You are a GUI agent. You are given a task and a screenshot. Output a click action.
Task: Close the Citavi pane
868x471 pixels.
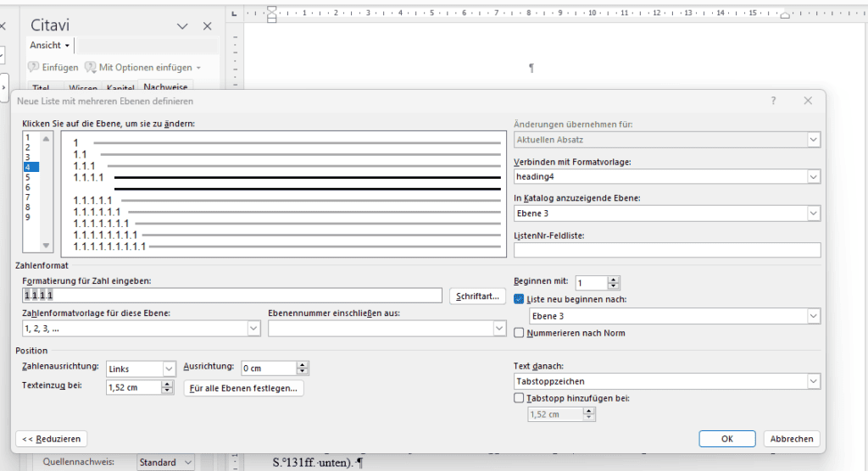tap(208, 26)
